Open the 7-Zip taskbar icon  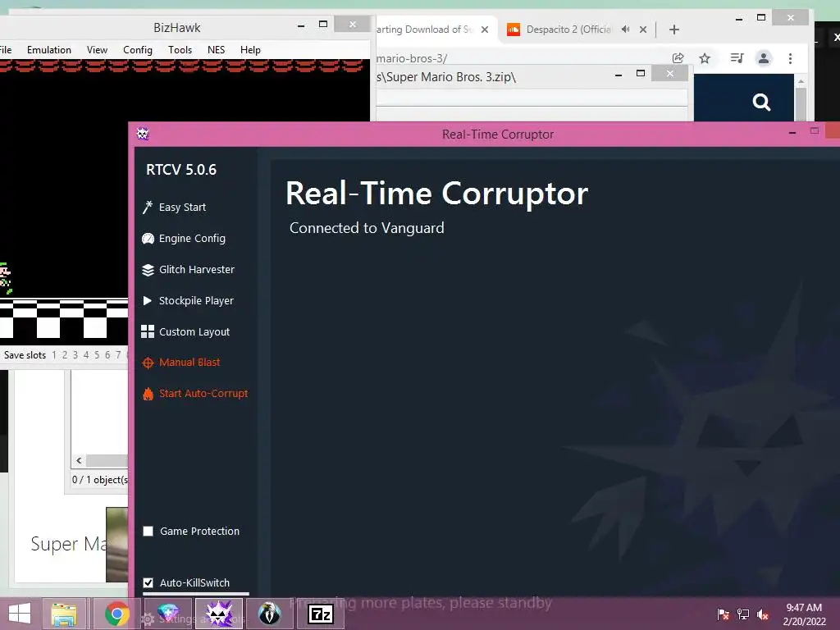321,614
